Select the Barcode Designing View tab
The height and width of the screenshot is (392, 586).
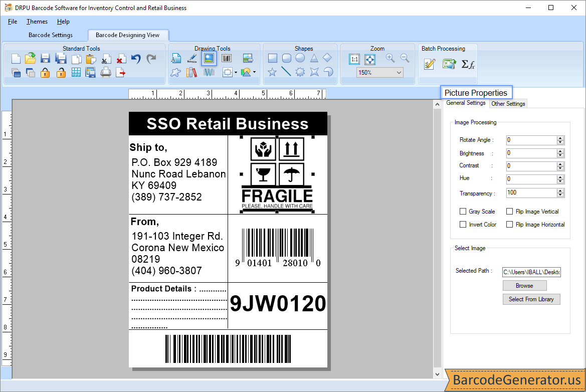click(x=127, y=35)
